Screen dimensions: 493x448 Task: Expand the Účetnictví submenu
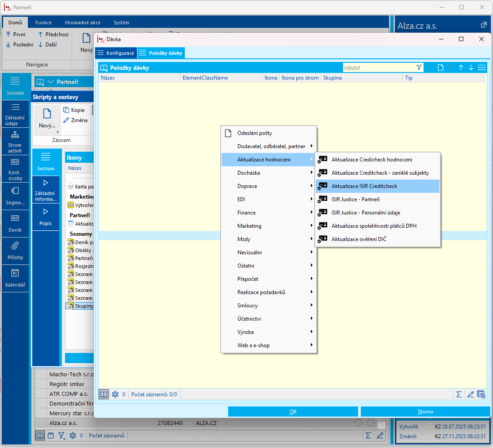(268, 318)
